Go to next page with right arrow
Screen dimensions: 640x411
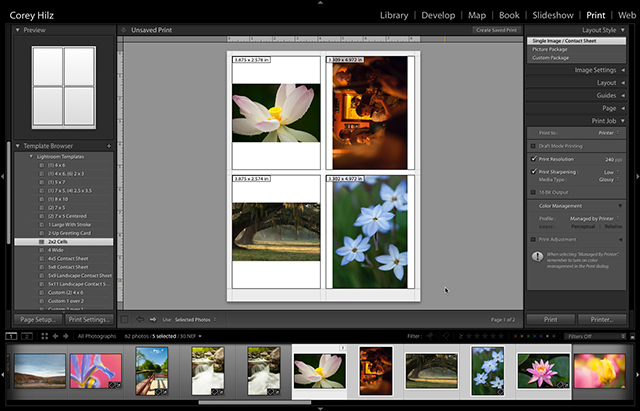coord(153,320)
